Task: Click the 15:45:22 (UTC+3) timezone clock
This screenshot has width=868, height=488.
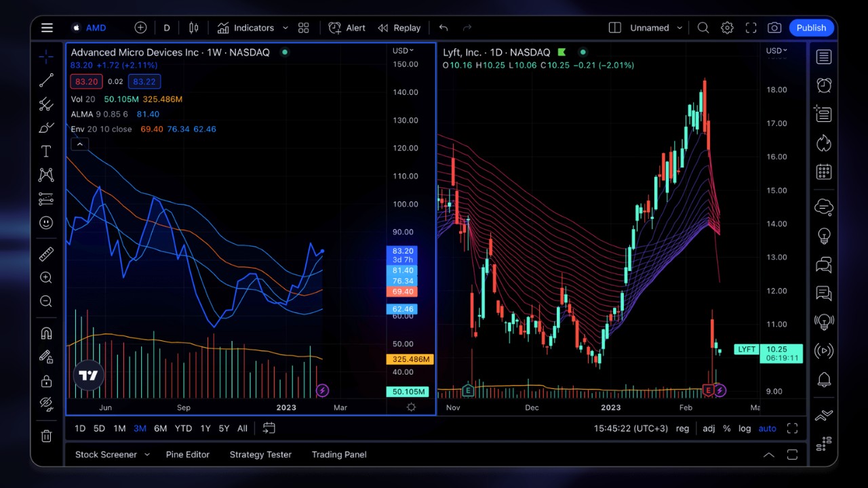Action: click(631, 428)
